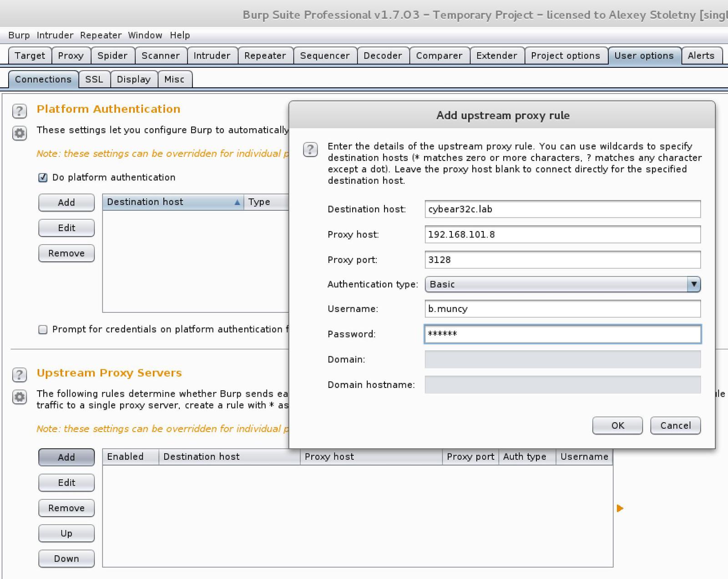Click help icon in Add upstream proxy rule dialog
728x579 pixels.
[x=310, y=149]
